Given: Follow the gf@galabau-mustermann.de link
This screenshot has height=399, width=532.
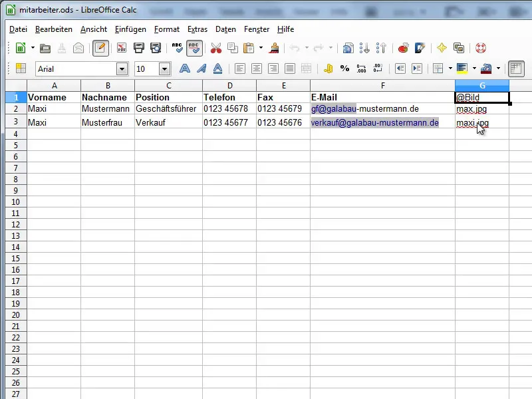Looking at the screenshot, I should (364, 109).
